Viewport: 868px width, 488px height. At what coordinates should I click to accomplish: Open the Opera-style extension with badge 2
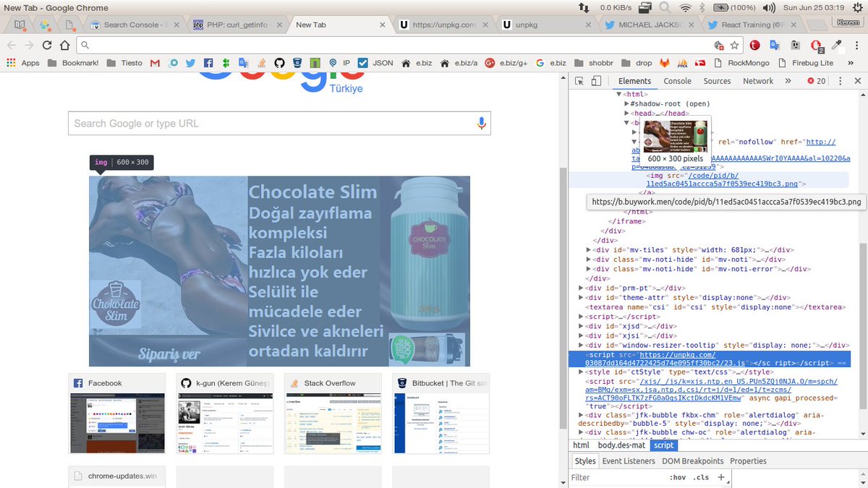(x=817, y=45)
